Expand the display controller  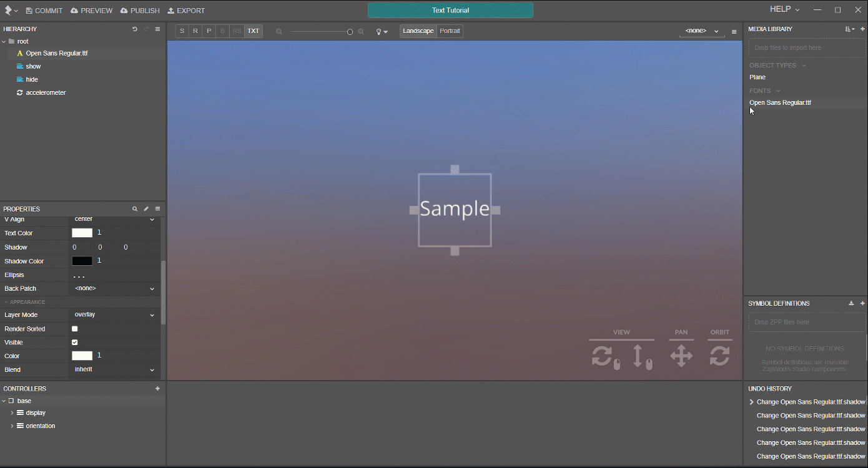12,413
